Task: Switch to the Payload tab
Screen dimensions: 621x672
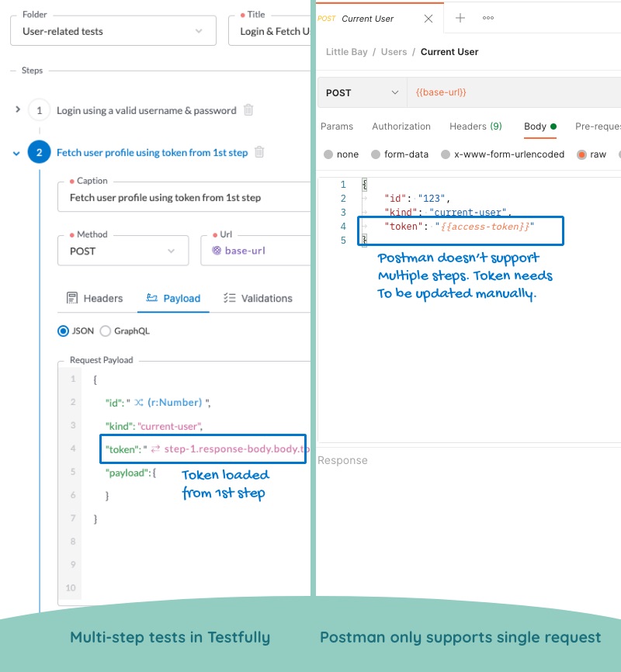Action: [x=173, y=298]
